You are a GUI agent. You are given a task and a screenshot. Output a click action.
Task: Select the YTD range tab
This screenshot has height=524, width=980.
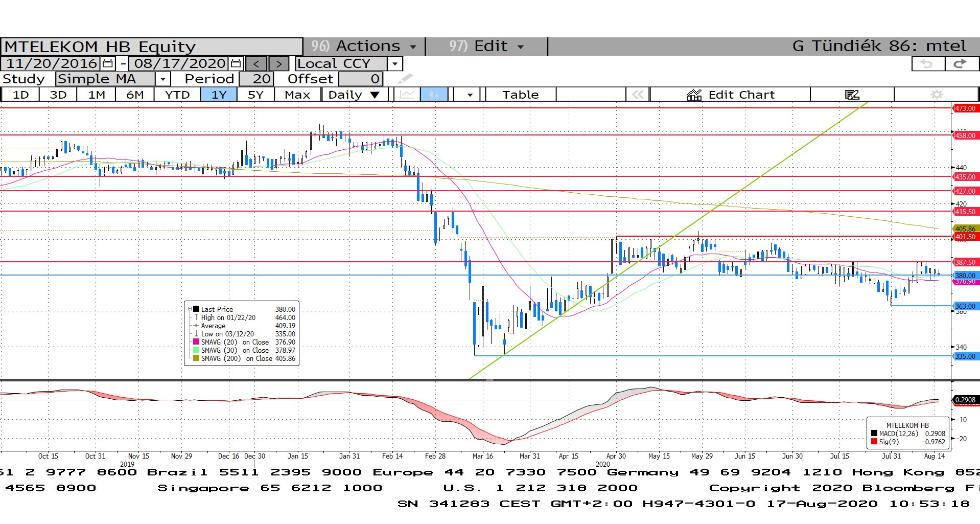[x=177, y=95]
